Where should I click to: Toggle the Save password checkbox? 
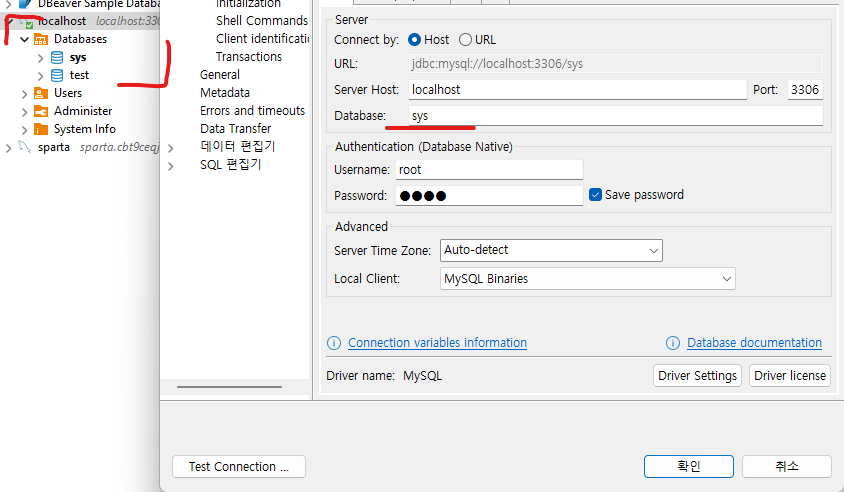pyautogui.click(x=595, y=195)
